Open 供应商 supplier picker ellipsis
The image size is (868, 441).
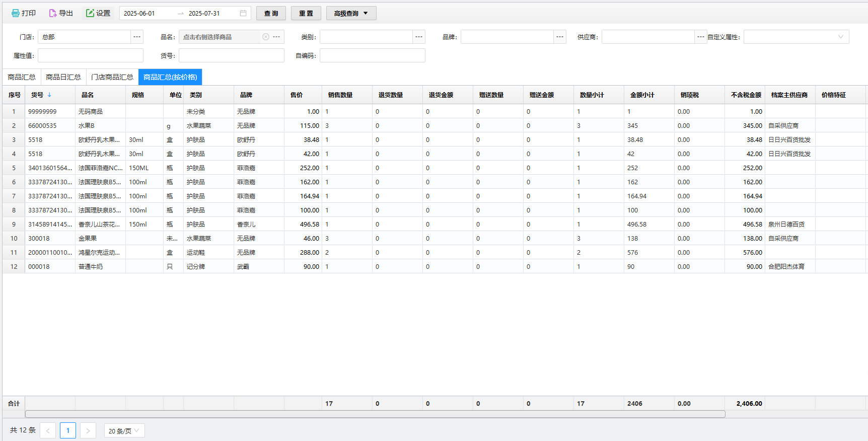click(x=701, y=37)
